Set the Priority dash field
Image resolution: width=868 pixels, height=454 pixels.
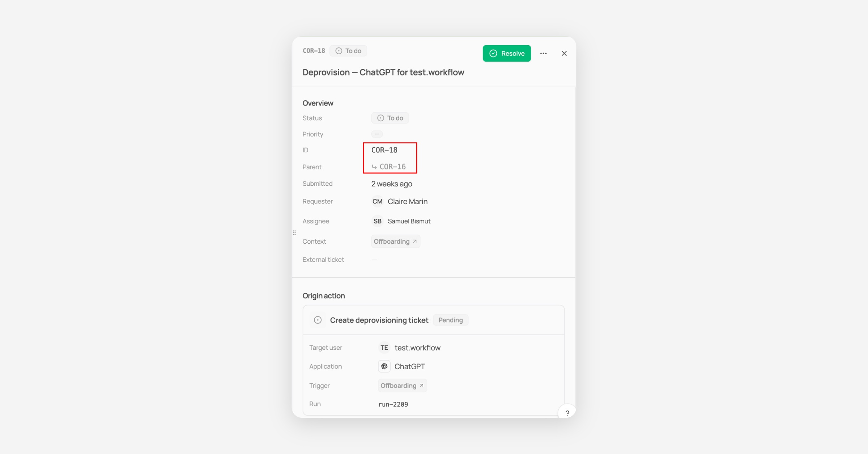click(377, 134)
